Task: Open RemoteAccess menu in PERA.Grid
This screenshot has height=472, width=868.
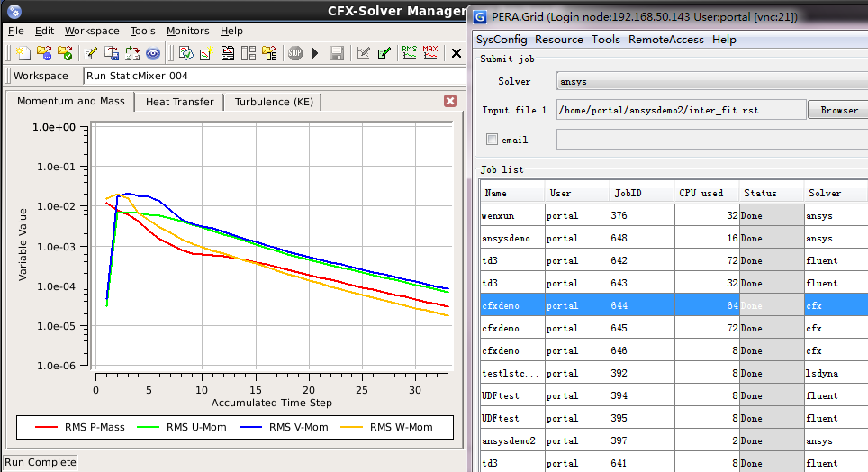Action: 666,40
